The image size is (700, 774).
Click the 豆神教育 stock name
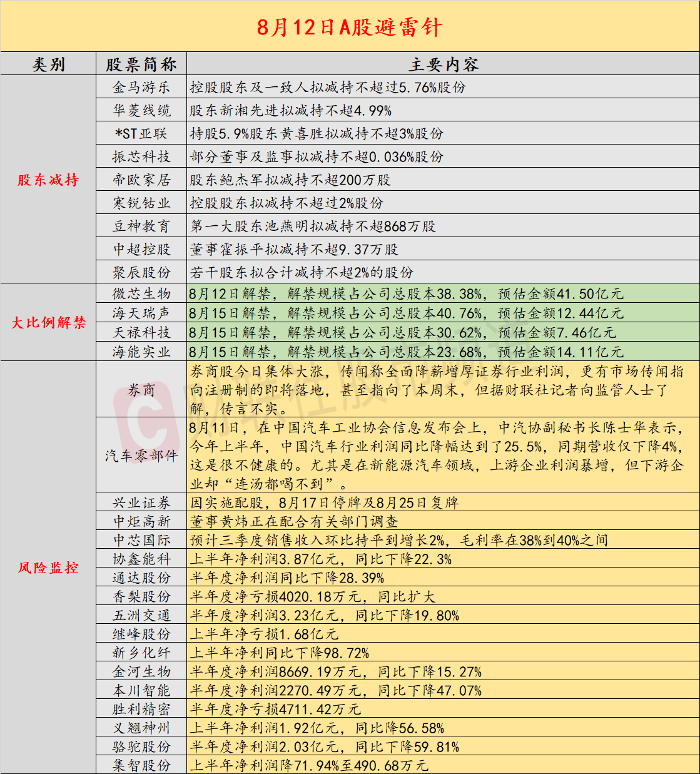pyautogui.click(x=141, y=226)
